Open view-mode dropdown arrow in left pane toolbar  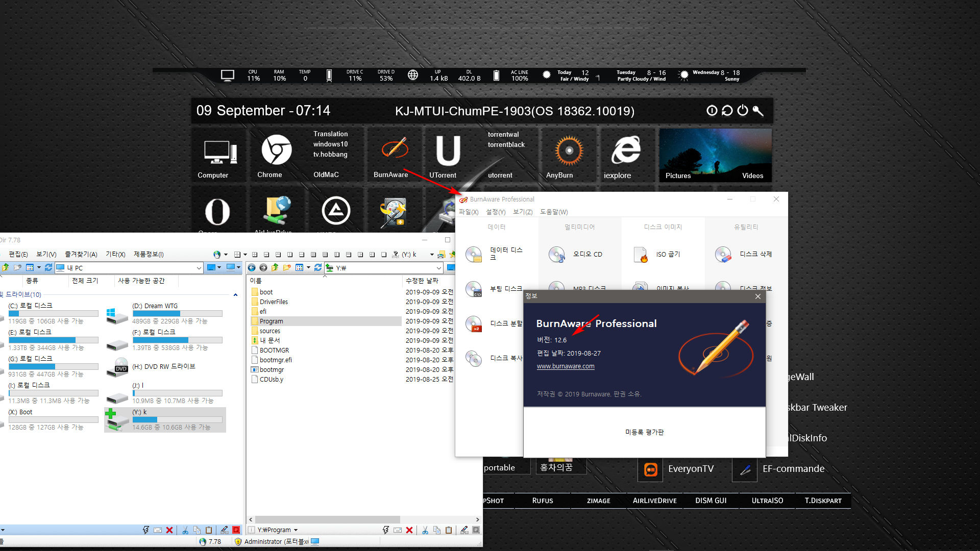(39, 268)
